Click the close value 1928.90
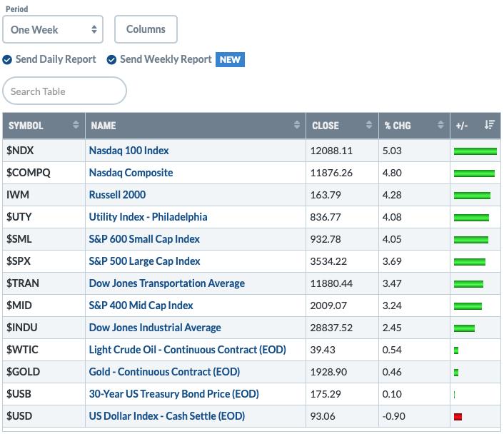The width and height of the screenshot is (504, 434). [x=328, y=373]
